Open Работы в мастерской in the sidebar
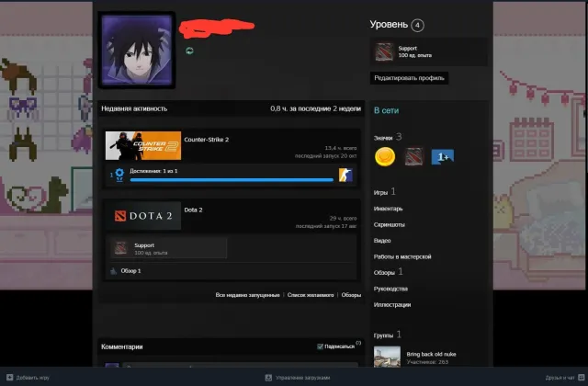 [x=402, y=256]
